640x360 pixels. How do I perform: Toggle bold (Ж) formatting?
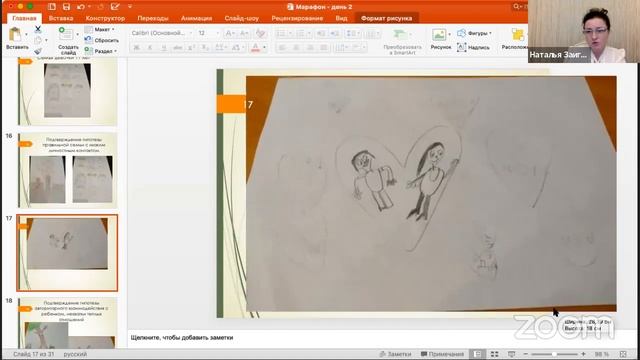pyautogui.click(x=137, y=48)
